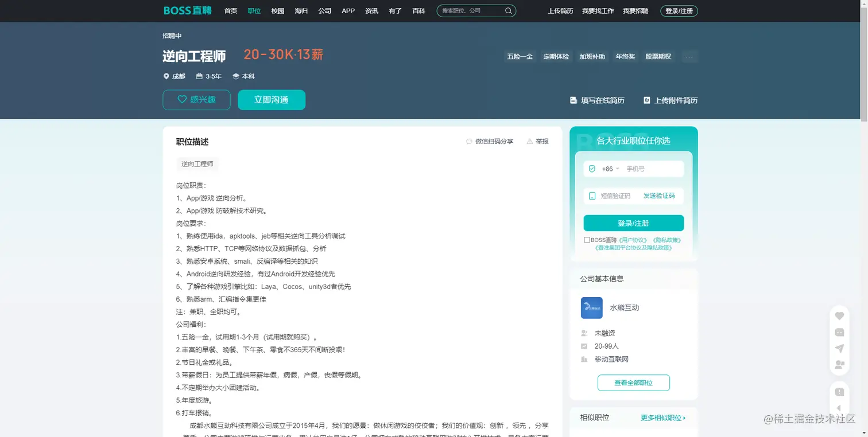Open the 《用户协议》 link
This screenshot has width=868, height=437.
[x=633, y=240]
